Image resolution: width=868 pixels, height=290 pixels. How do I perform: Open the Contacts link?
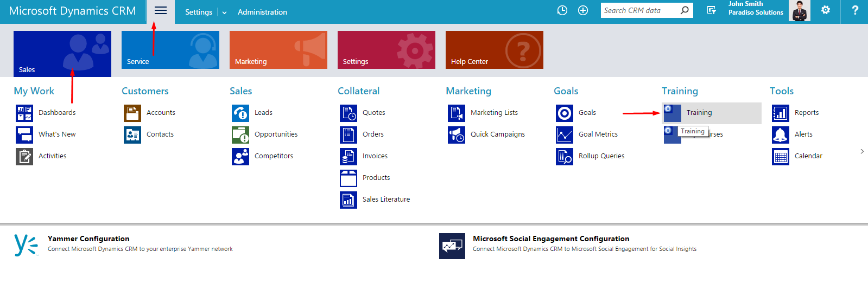pos(160,134)
